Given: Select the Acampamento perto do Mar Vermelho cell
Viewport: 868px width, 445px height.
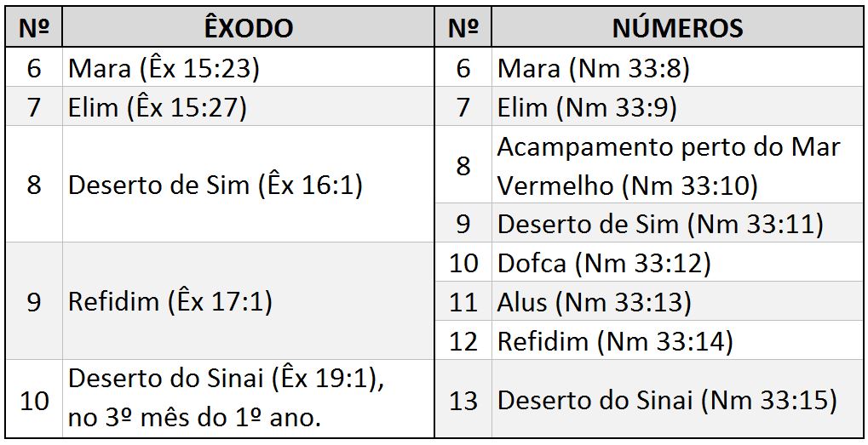Looking at the screenshot, I should point(669,166).
